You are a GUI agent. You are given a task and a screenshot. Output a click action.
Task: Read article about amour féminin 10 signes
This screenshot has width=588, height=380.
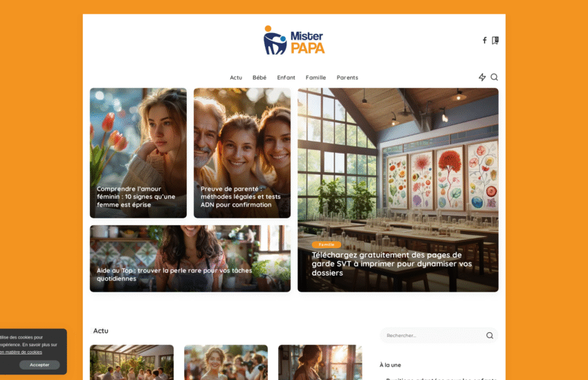[x=136, y=197]
